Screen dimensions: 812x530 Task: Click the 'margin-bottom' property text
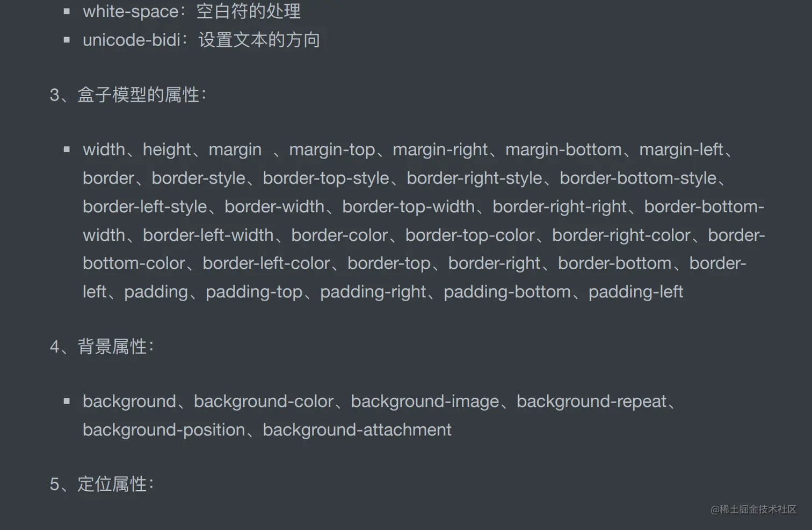[x=563, y=149]
